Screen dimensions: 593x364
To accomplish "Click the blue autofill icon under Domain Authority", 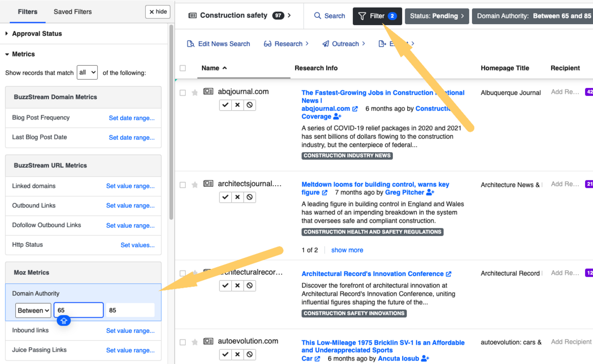I will point(64,321).
